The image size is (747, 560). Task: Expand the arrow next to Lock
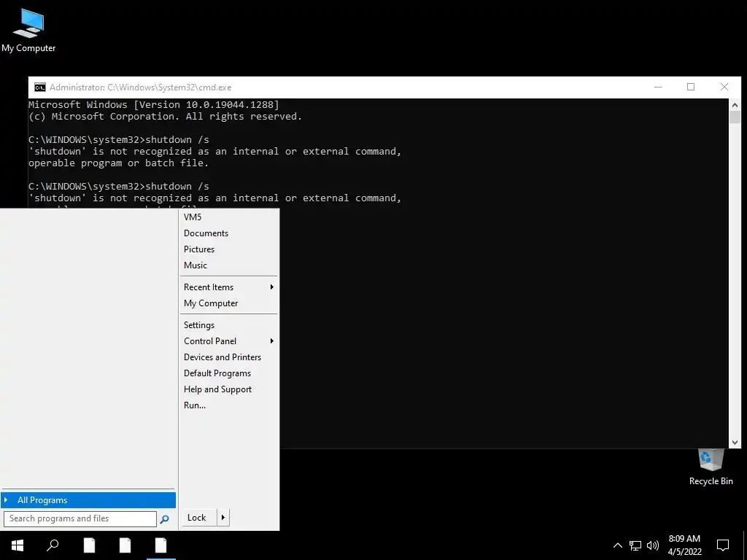coord(223,518)
